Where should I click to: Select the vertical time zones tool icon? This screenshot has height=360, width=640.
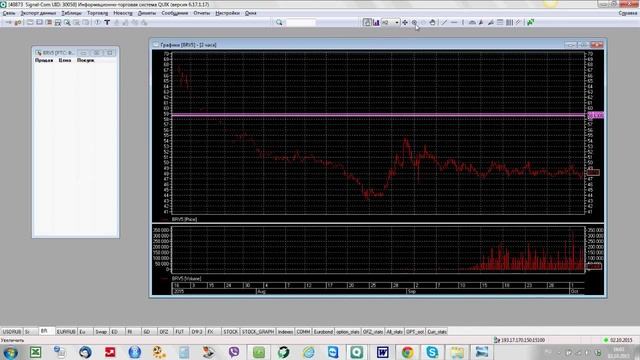[x=509, y=22]
